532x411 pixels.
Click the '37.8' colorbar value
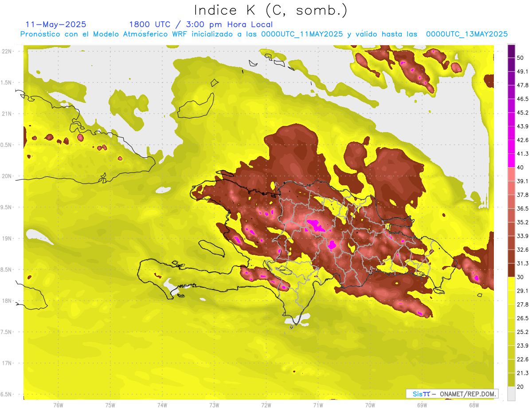pyautogui.click(x=523, y=195)
